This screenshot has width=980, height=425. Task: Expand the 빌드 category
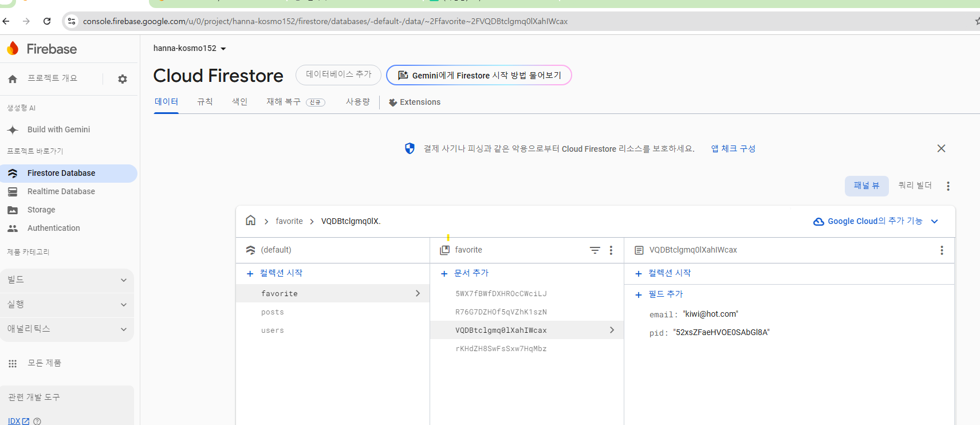click(x=67, y=280)
